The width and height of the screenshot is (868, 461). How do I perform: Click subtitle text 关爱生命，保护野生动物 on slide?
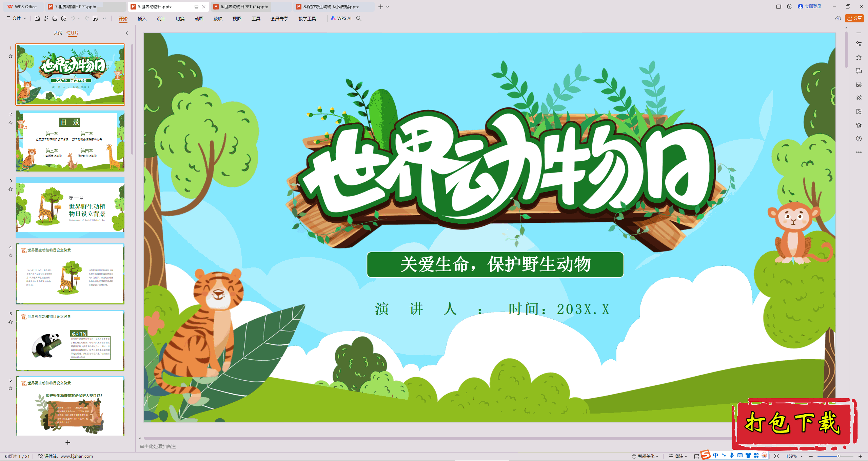[x=495, y=265]
